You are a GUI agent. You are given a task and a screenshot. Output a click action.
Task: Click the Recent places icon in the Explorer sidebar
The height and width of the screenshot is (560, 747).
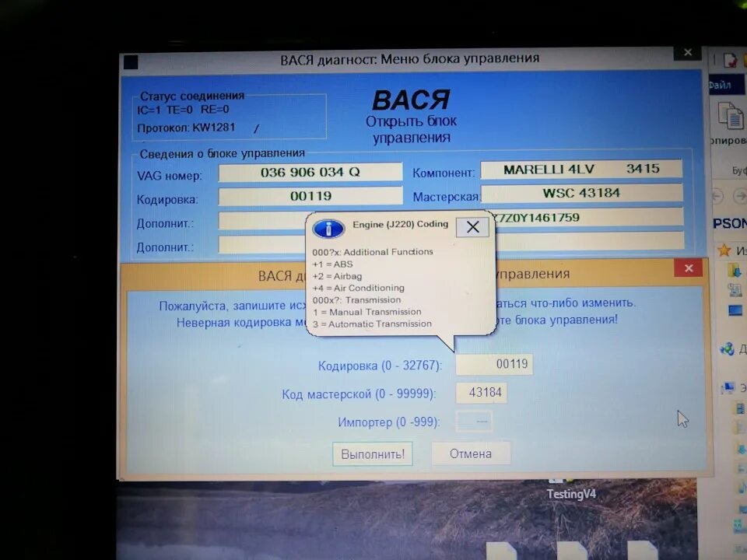pyautogui.click(x=734, y=290)
